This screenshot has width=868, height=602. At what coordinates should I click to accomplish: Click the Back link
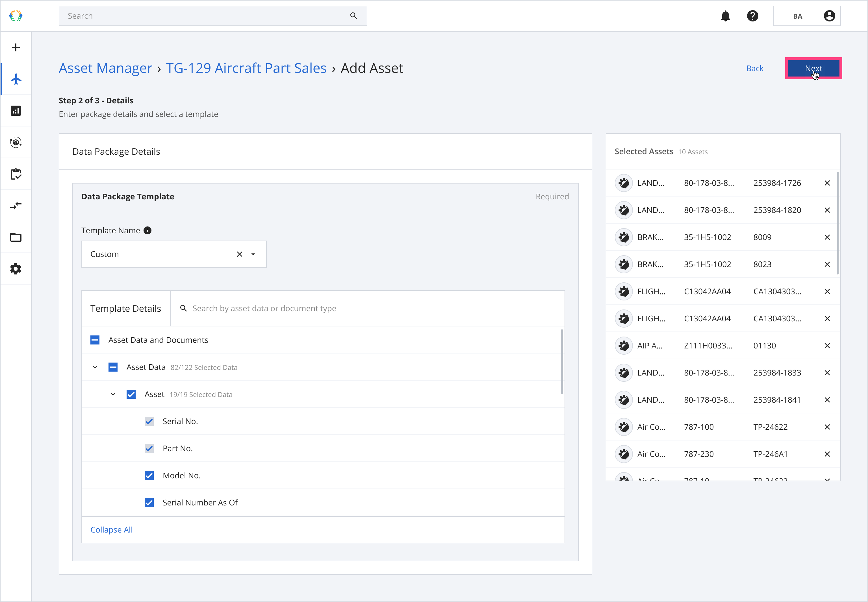[x=754, y=68]
